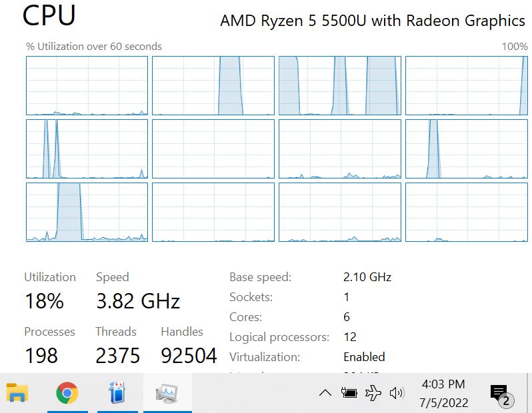This screenshot has width=532, height=413.
Task: Click the airplane mode network icon
Action: tap(373, 393)
